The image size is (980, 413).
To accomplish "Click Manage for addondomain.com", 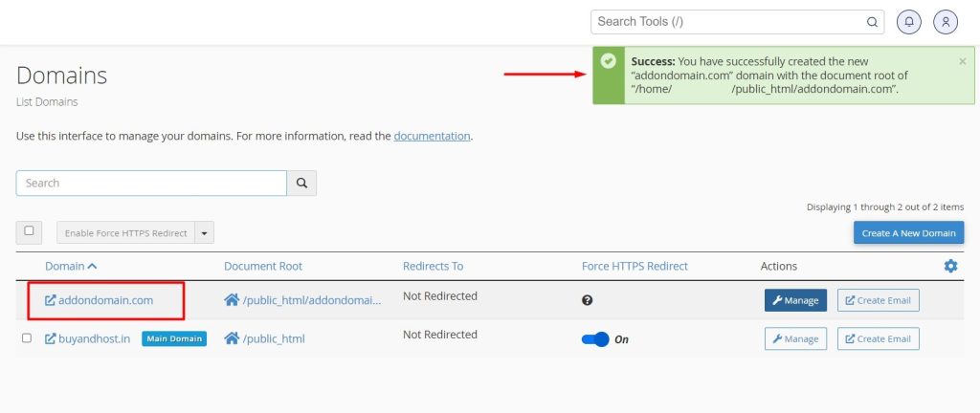I will point(794,300).
